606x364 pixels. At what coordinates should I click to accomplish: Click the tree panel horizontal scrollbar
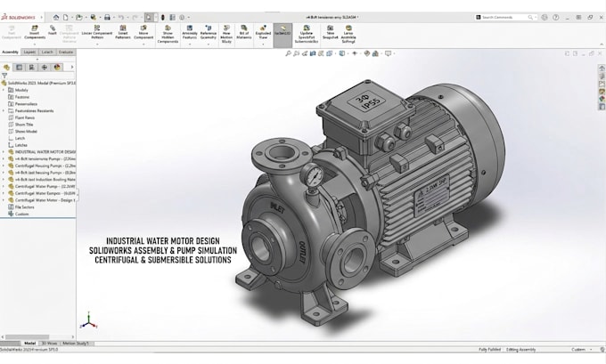click(27, 337)
